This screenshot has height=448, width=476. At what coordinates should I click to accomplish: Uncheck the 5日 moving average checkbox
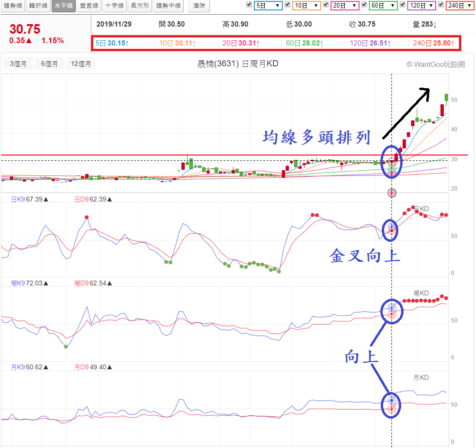pyautogui.click(x=250, y=5)
